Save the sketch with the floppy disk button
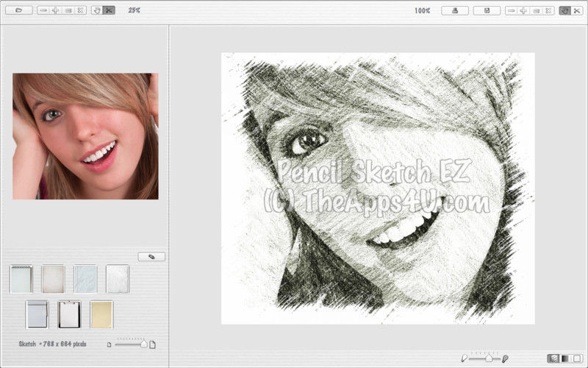 coord(487,10)
